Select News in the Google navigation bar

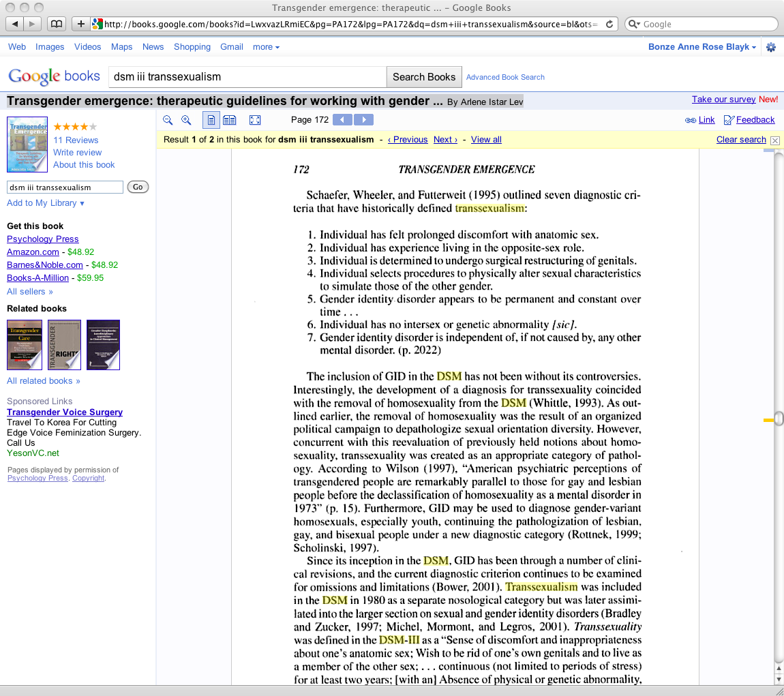click(x=153, y=46)
